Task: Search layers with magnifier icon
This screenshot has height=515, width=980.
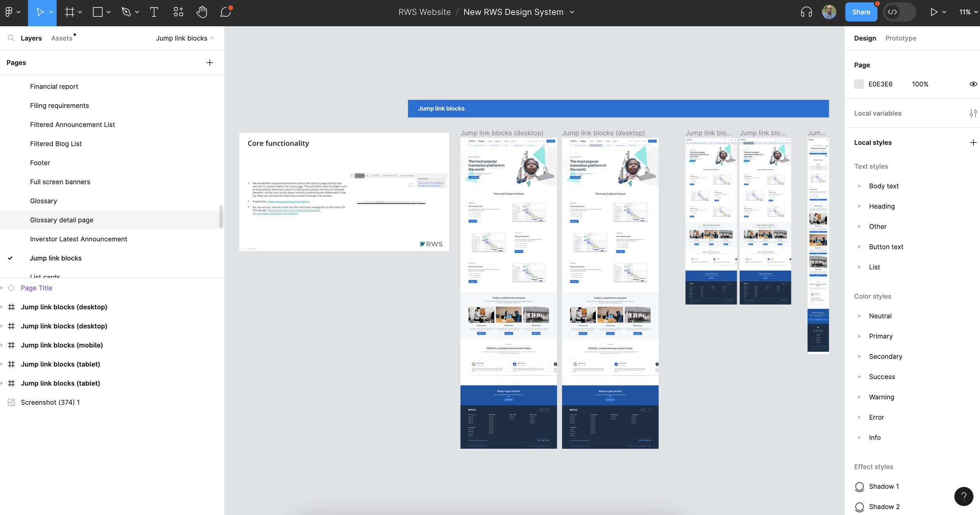Action: 11,38
